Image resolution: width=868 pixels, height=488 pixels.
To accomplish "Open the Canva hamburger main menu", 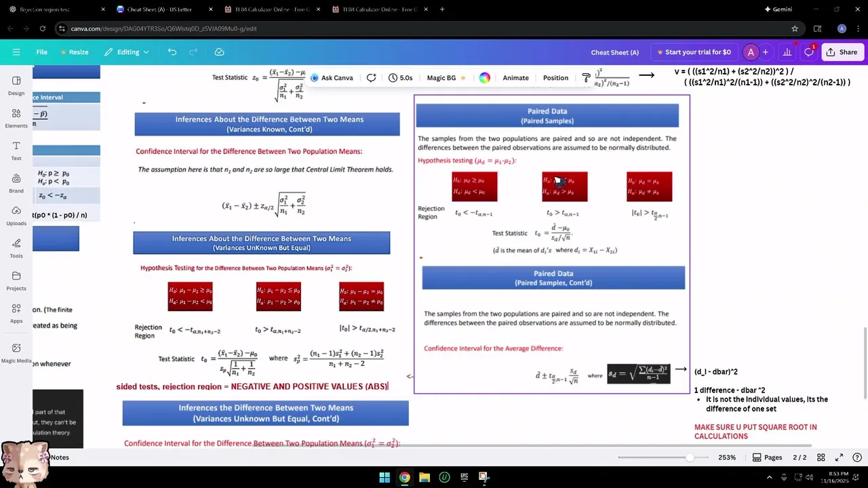I will [x=16, y=52].
